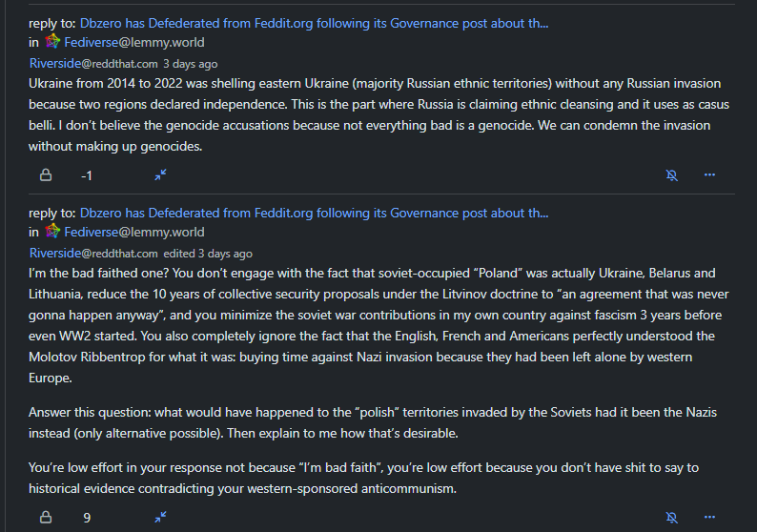Collapse the first comment about Ukraine shelling
The image size is (757, 532).
point(160,175)
